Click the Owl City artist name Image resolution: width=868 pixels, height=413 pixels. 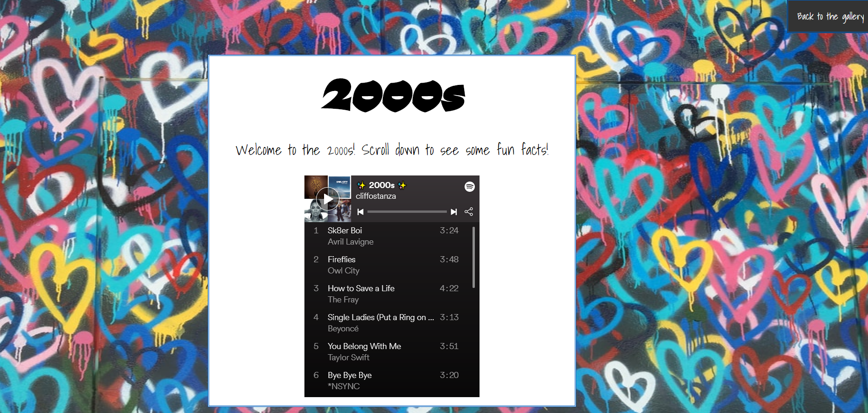(344, 271)
